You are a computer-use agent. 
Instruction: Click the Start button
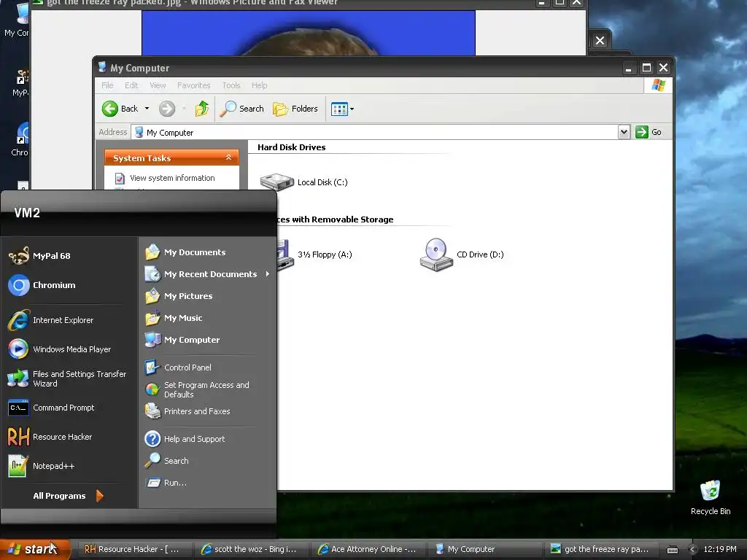(35, 549)
